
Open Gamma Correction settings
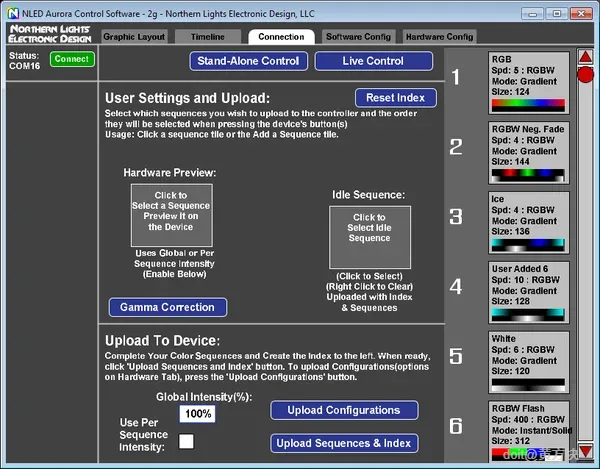pos(168,307)
